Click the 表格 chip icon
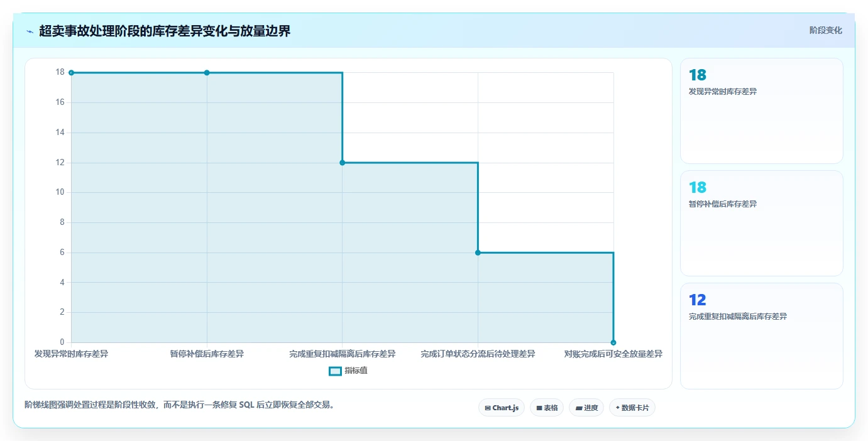Screen dimensions: 868x441 pyautogui.click(x=539, y=408)
